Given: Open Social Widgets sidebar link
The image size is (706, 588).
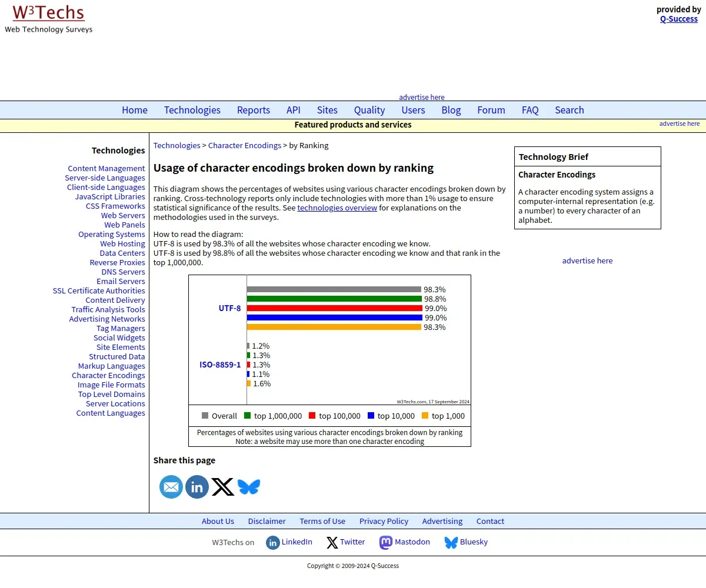Looking at the screenshot, I should [119, 338].
